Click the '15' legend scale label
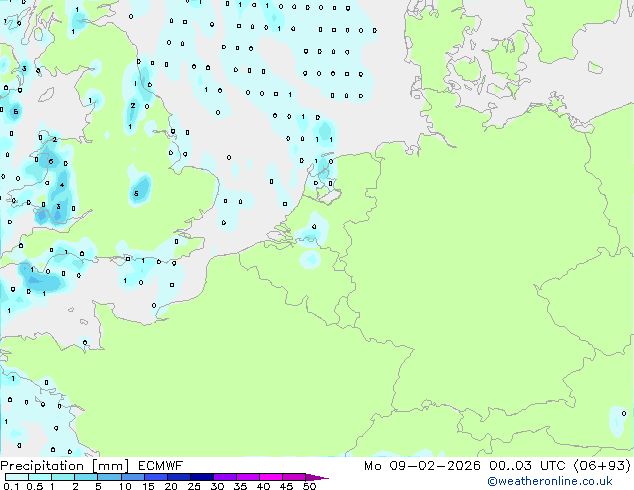The image size is (634, 490). pyautogui.click(x=148, y=486)
